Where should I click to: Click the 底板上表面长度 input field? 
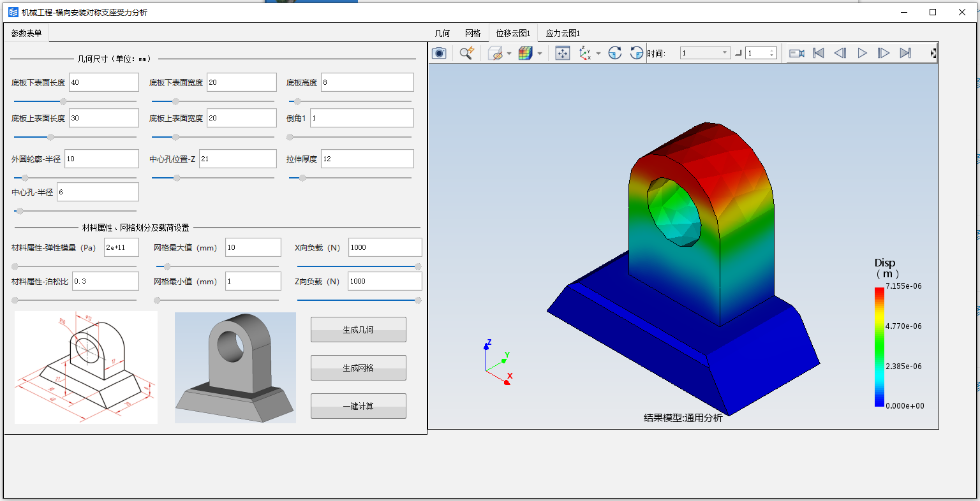coord(103,118)
